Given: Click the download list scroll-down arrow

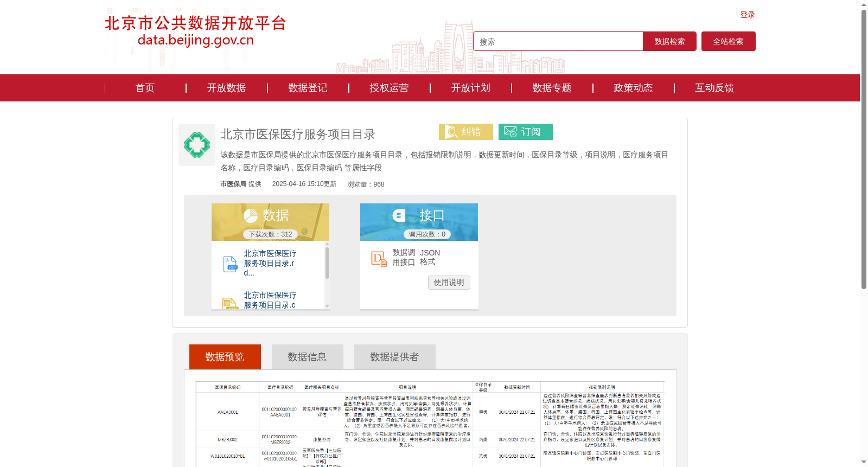Looking at the screenshot, I should tap(327, 306).
